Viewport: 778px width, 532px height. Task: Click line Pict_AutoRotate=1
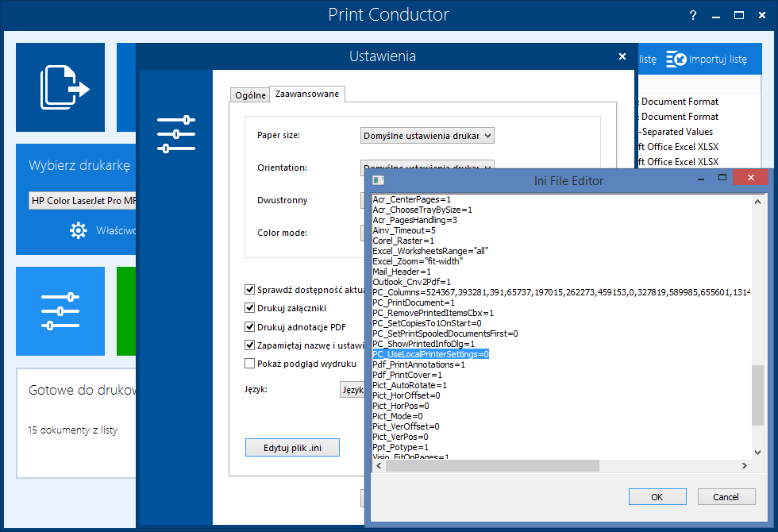[410, 385]
